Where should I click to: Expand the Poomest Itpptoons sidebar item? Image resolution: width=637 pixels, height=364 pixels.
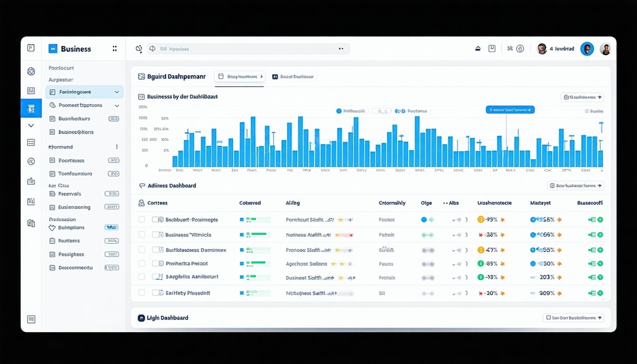click(x=117, y=106)
